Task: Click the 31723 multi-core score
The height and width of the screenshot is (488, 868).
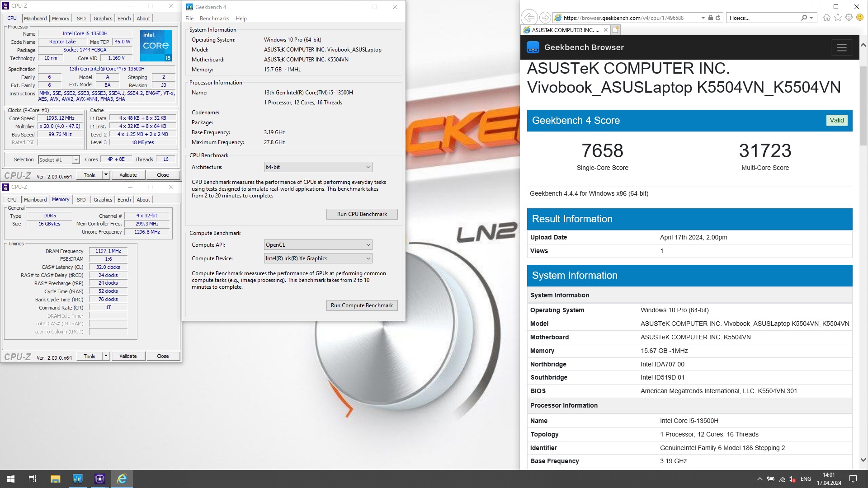Action: [765, 150]
